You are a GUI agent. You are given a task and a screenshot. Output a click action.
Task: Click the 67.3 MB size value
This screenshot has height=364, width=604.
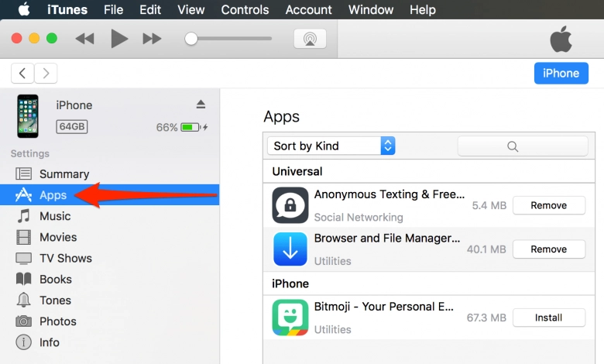pyautogui.click(x=486, y=318)
